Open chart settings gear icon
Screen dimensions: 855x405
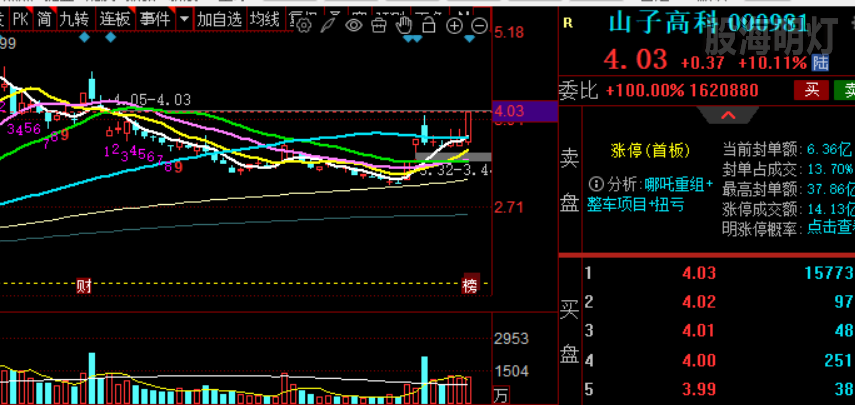click(x=305, y=24)
